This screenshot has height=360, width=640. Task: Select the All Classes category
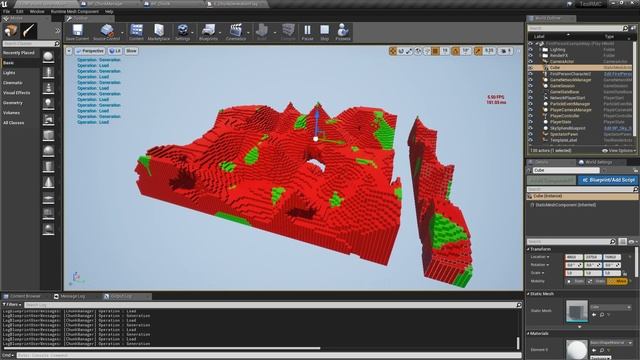(x=13, y=123)
